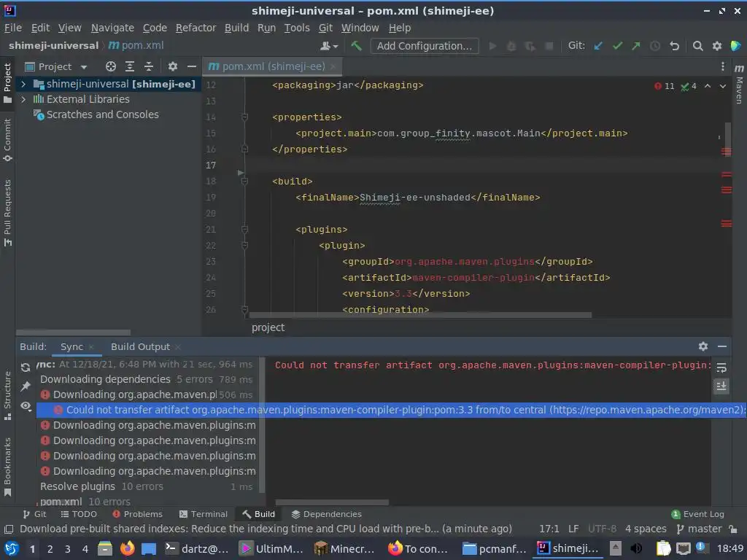Open Git menu

coord(326,28)
